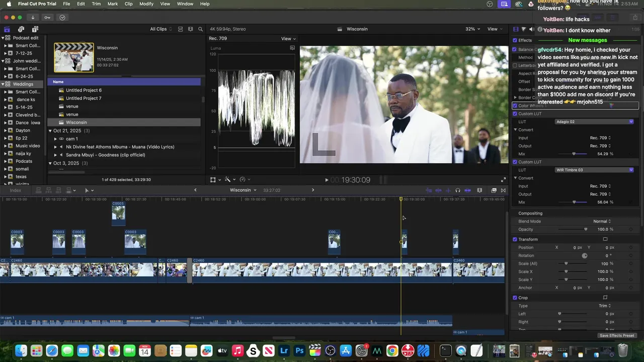This screenshot has height=362, width=644.
Task: Click Save Effects Preset button
Action: tap(617, 335)
